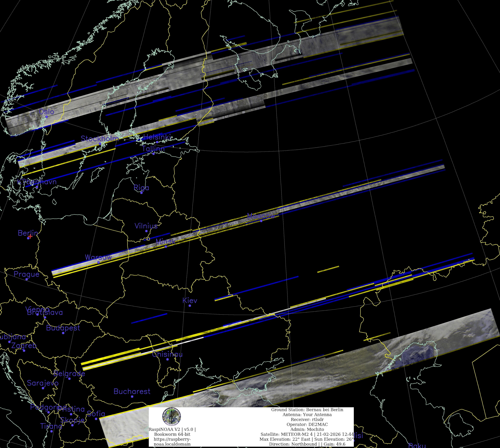Click the round RaspiNOAA logo emblem

coord(171,416)
